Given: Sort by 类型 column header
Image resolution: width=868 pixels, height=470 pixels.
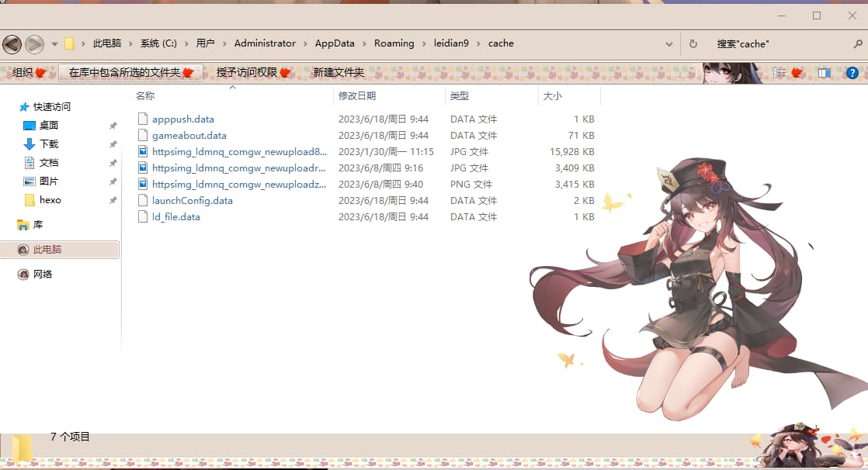Looking at the screenshot, I should [x=460, y=95].
